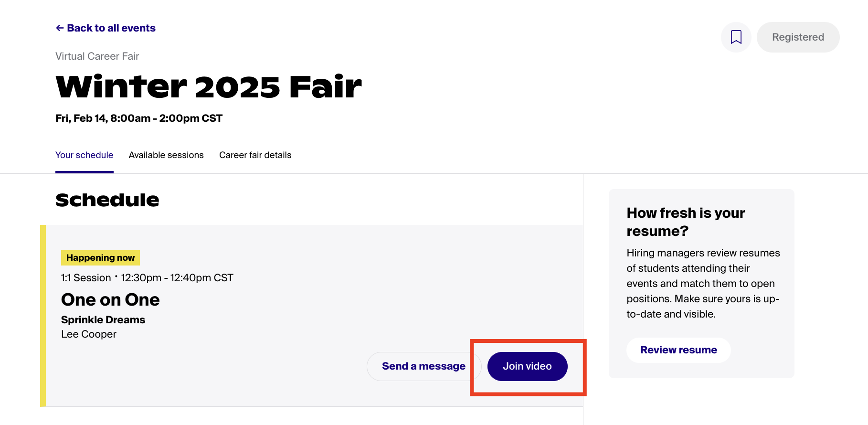Click Review resume button
Viewport: 868px width, 425px height.
click(x=678, y=350)
